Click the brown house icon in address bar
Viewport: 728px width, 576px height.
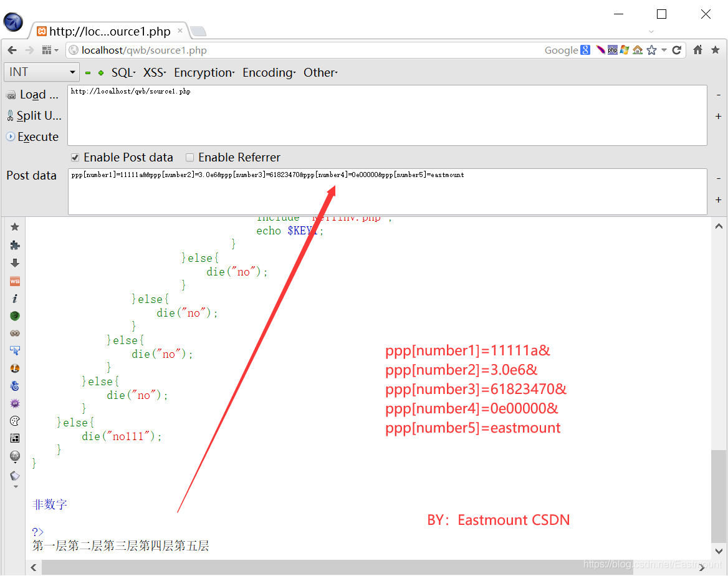coord(638,50)
